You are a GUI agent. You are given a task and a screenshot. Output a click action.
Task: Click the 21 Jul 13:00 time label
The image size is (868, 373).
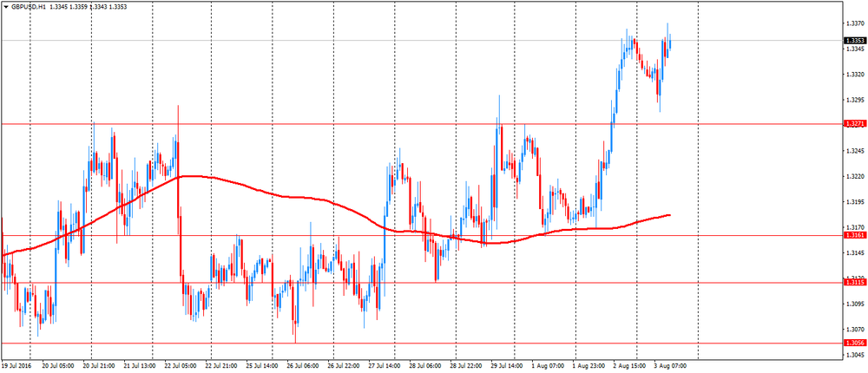tap(140, 366)
